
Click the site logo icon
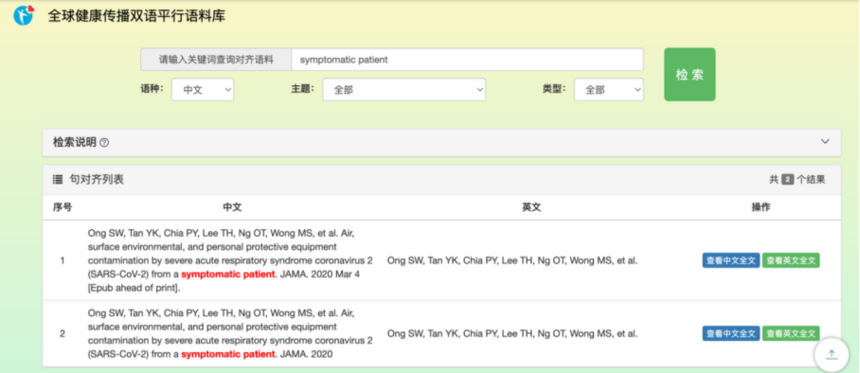[x=24, y=15]
